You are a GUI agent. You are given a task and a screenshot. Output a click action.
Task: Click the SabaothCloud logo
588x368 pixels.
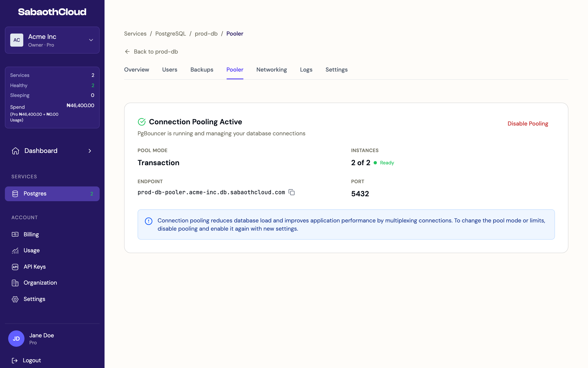[52, 12]
